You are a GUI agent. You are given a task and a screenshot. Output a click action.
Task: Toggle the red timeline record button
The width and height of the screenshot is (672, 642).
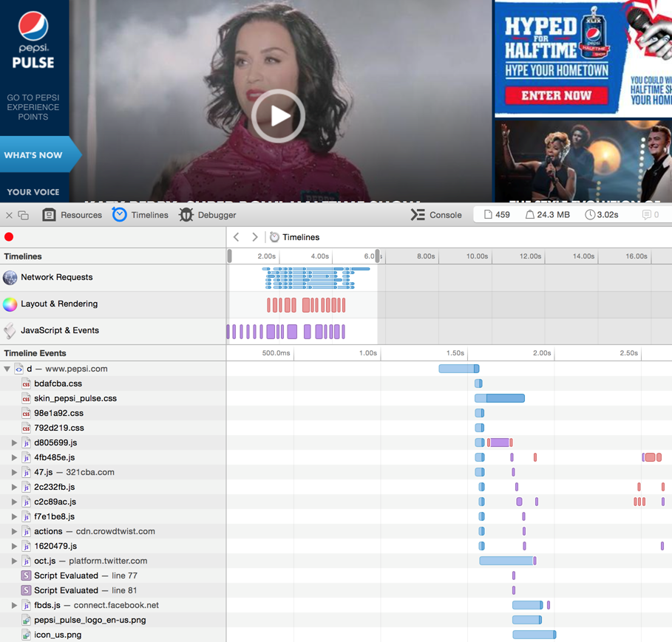click(x=9, y=237)
